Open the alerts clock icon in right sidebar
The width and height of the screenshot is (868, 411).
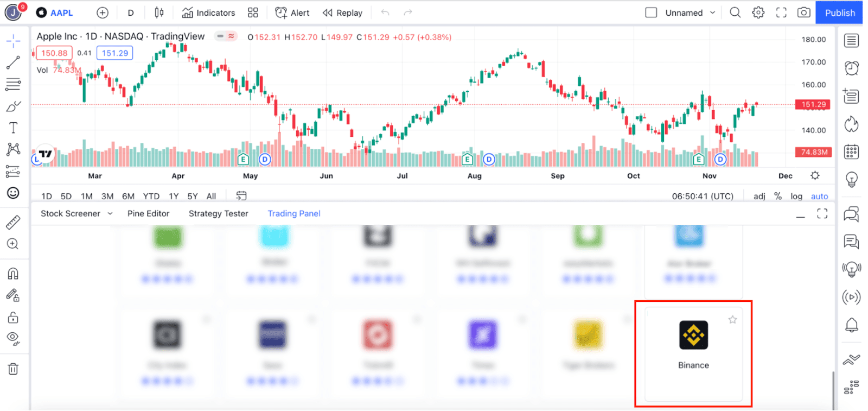click(852, 68)
